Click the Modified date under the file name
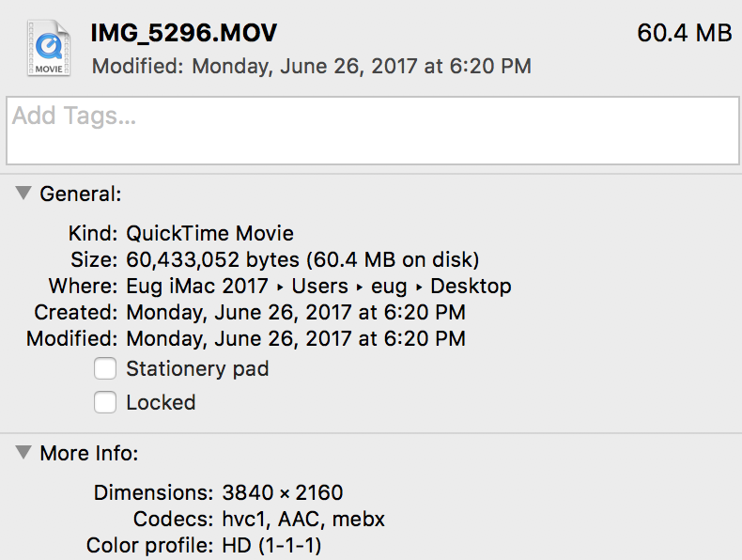 (311, 66)
